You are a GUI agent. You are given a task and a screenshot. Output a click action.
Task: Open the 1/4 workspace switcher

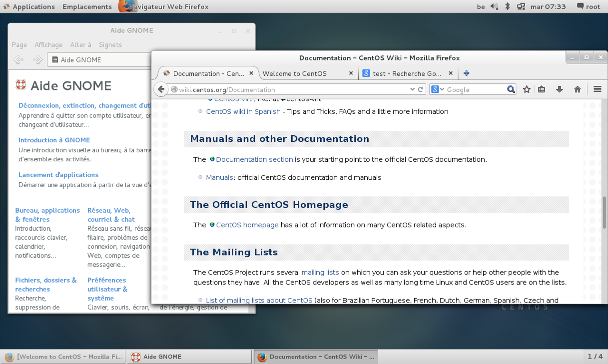pos(595,357)
